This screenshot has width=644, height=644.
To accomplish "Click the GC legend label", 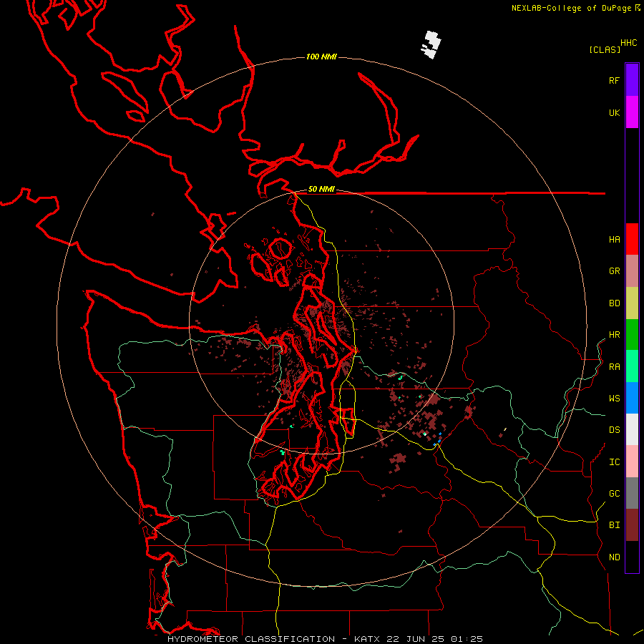I will click(614, 494).
